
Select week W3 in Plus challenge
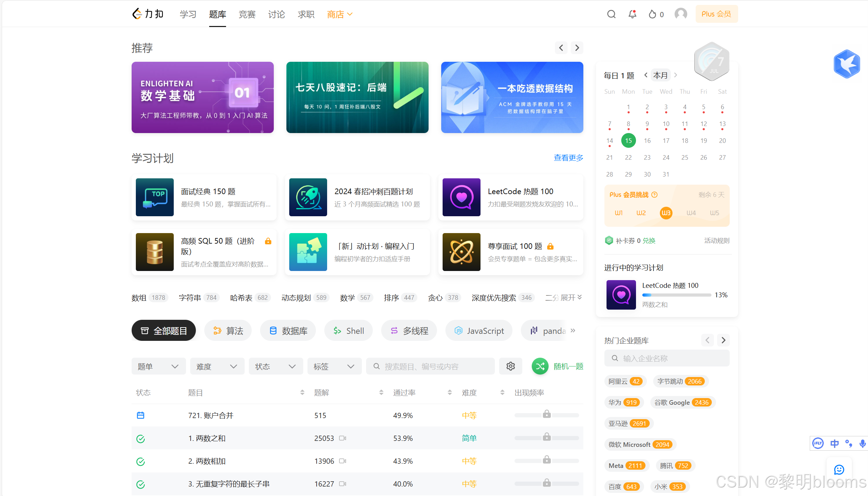tap(666, 213)
